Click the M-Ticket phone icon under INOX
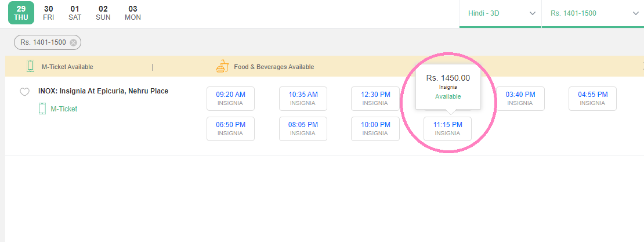The image size is (644, 242). point(42,109)
